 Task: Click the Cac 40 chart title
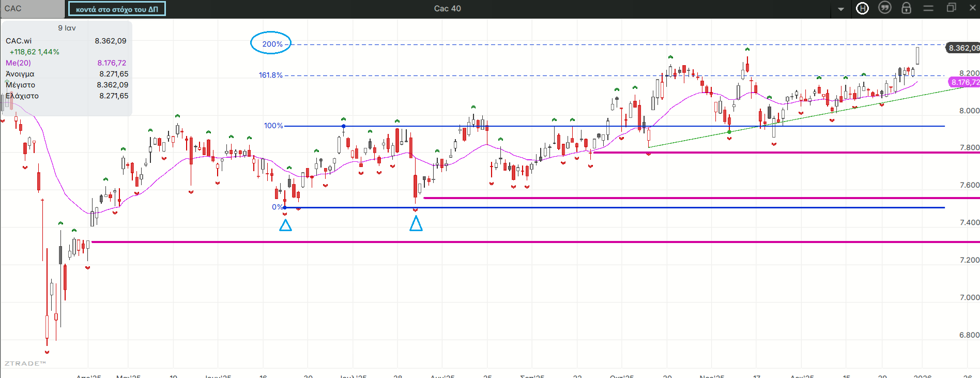click(x=447, y=9)
